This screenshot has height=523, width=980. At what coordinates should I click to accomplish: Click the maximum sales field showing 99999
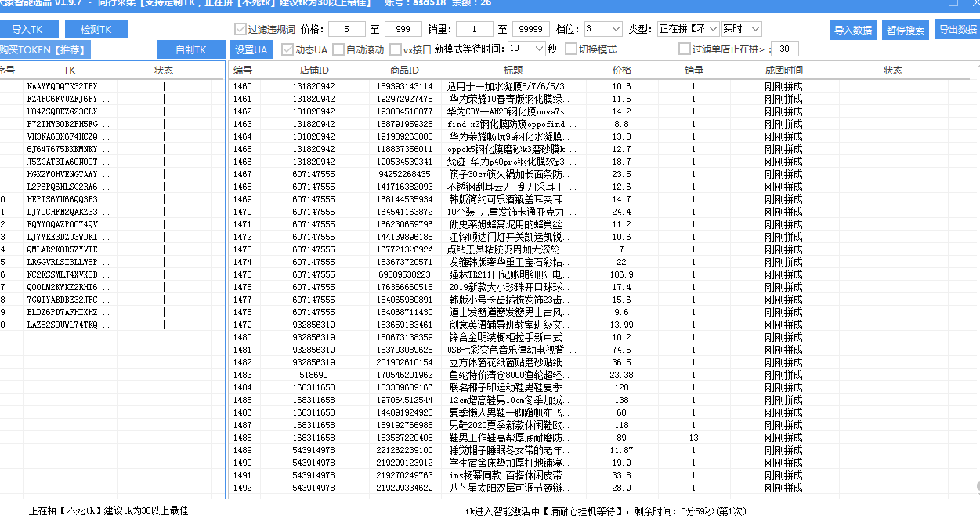(x=531, y=29)
